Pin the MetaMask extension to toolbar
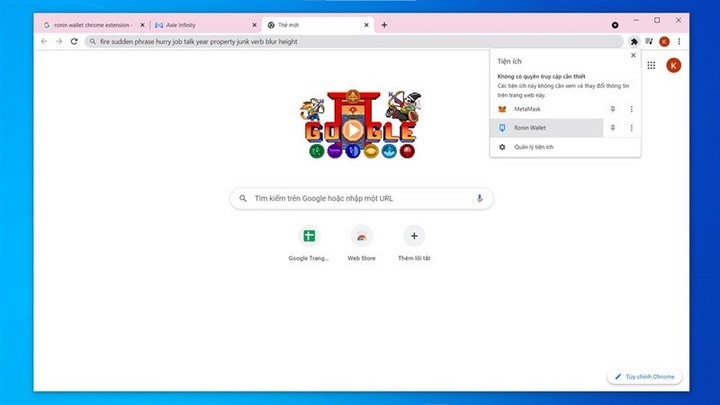This screenshot has width=720, height=405. [x=612, y=108]
